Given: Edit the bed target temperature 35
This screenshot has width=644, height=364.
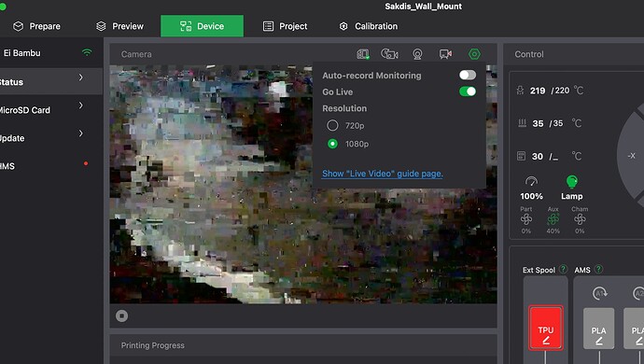Looking at the screenshot, I should pos(558,123).
